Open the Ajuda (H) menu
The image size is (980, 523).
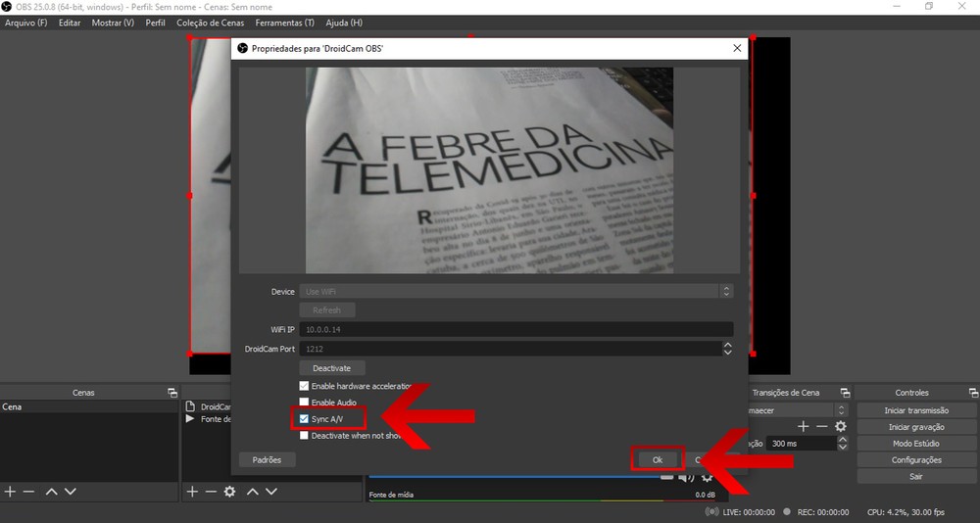point(344,23)
